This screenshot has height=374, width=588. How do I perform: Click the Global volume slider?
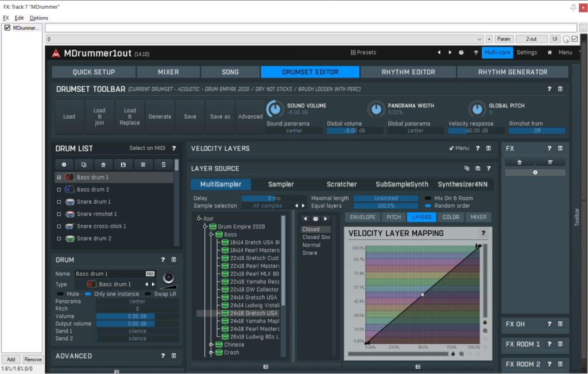click(355, 131)
